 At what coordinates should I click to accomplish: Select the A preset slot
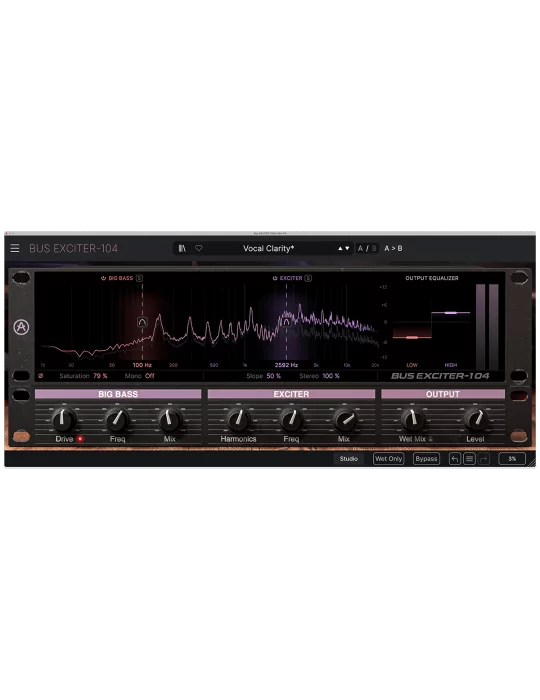click(360, 248)
